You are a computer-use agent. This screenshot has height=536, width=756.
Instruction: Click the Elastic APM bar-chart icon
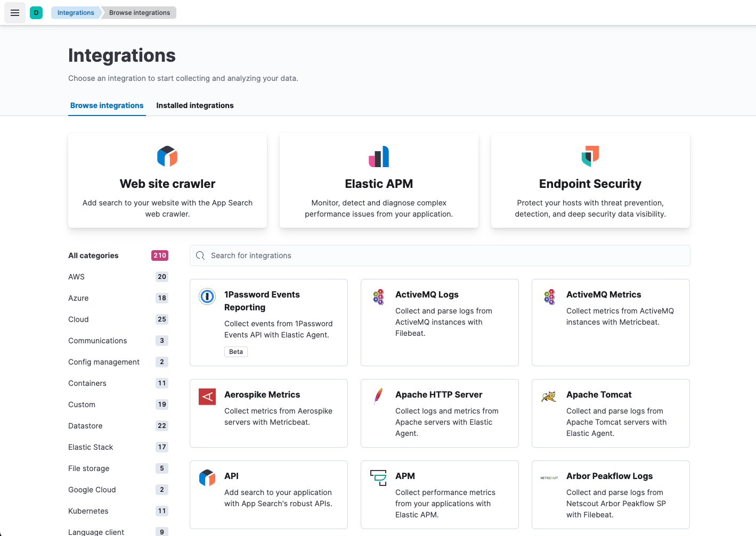(x=378, y=156)
